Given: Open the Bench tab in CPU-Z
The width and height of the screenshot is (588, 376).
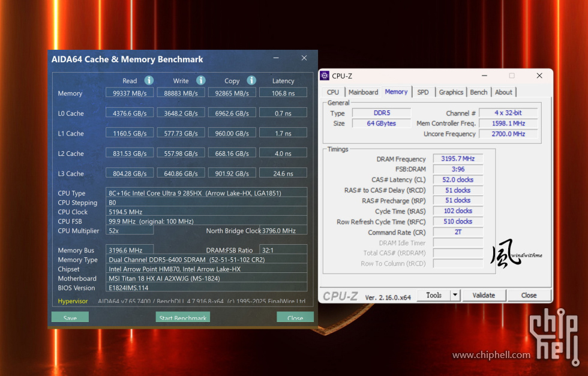Looking at the screenshot, I should (x=479, y=92).
